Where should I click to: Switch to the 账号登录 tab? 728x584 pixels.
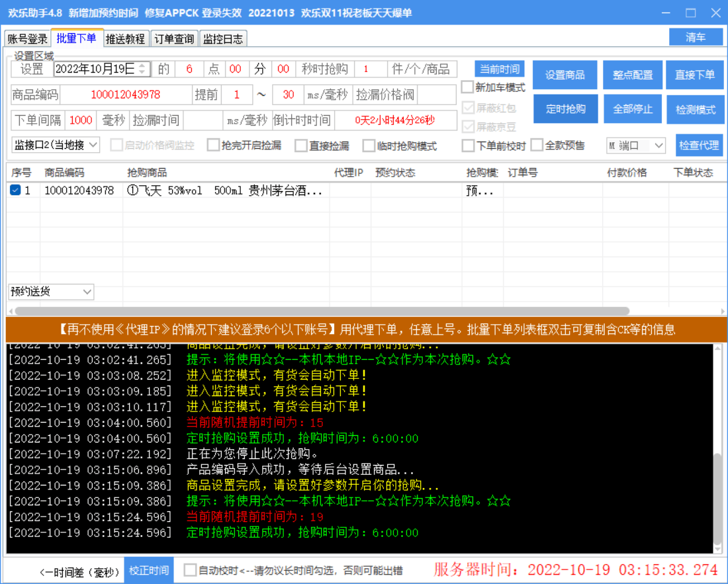27,38
